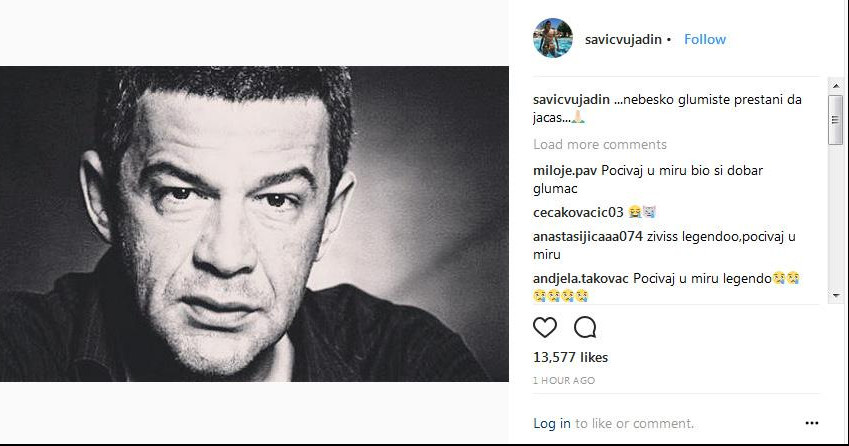Image resolution: width=849 pixels, height=446 pixels.
Task: Click the speech bubble comment icon
Action: pos(585,327)
